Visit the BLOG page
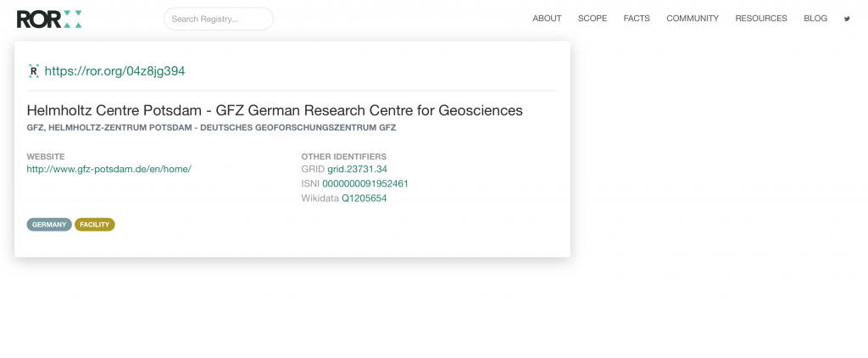Image resolution: width=868 pixels, height=358 pixels. [x=815, y=19]
